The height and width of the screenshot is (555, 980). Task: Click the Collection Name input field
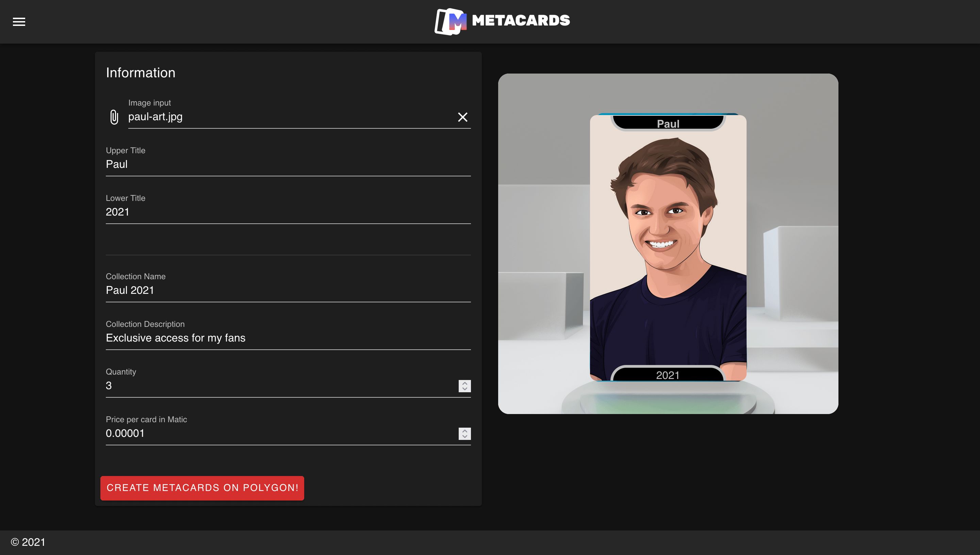click(x=288, y=290)
